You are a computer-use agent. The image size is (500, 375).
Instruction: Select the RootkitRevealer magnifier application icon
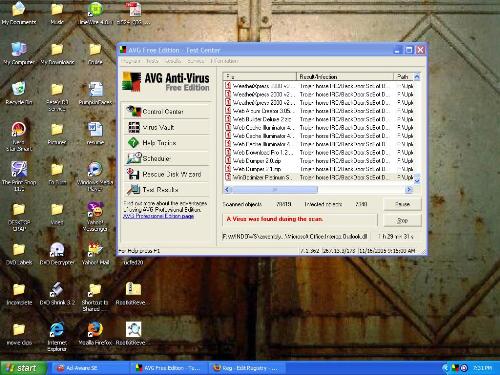[x=133, y=333]
